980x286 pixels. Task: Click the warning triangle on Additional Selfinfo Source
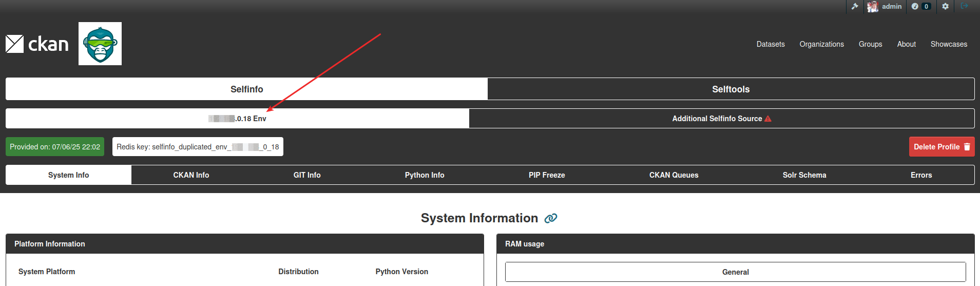[x=768, y=119]
